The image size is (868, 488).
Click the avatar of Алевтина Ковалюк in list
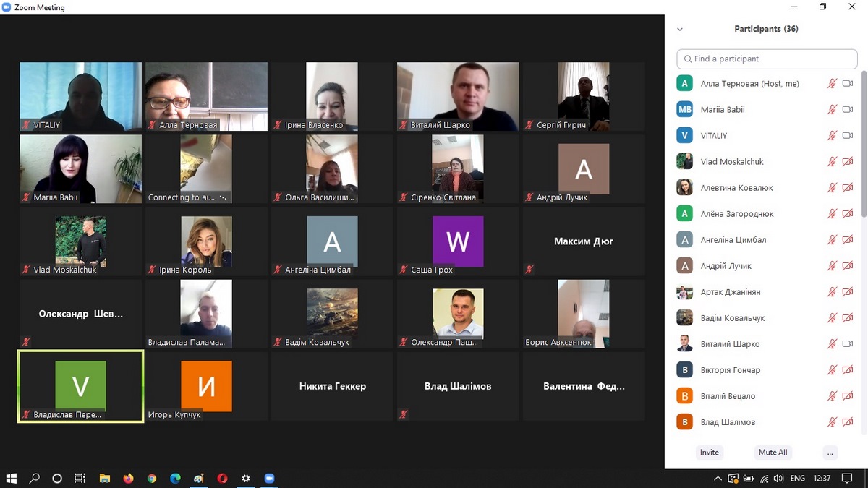click(684, 188)
